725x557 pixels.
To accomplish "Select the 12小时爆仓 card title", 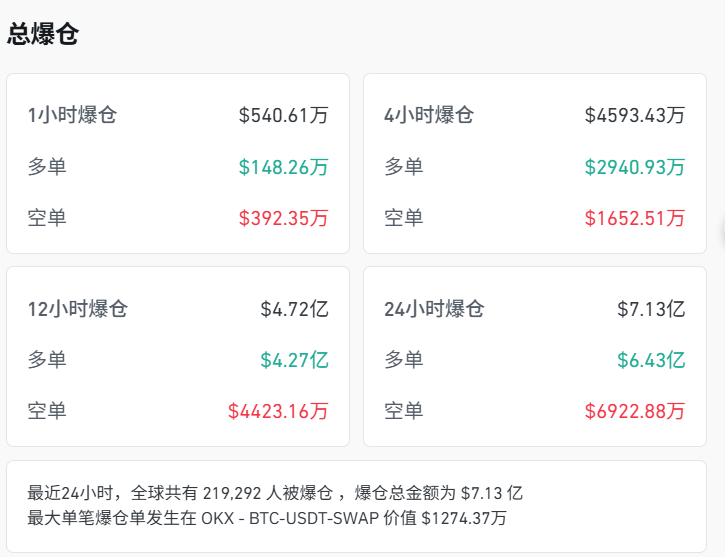I will (x=78, y=308).
